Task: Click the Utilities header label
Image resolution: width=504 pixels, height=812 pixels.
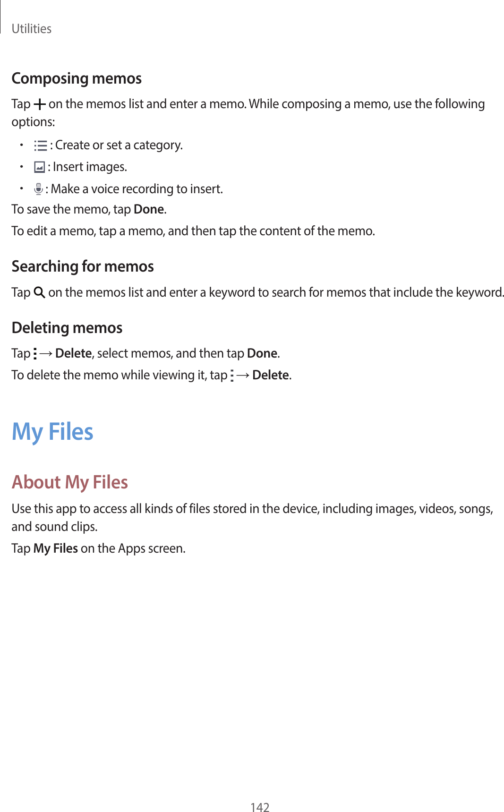Action: pyautogui.click(x=32, y=29)
